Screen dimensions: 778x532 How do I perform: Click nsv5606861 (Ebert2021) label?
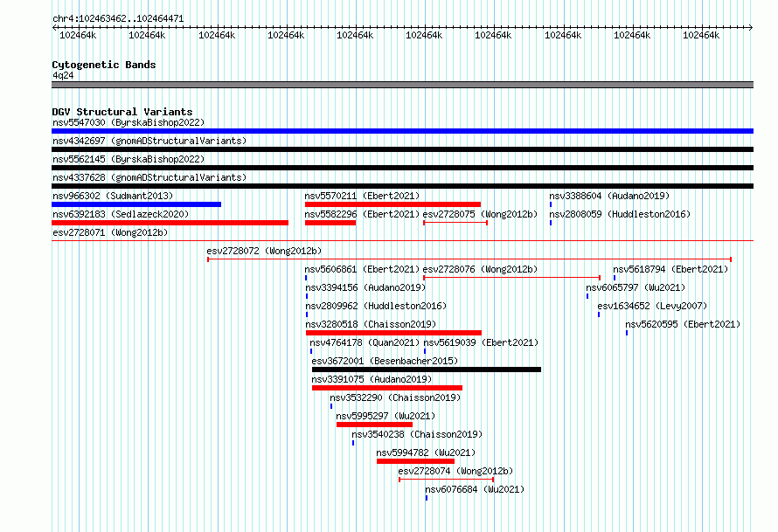pyautogui.click(x=362, y=269)
